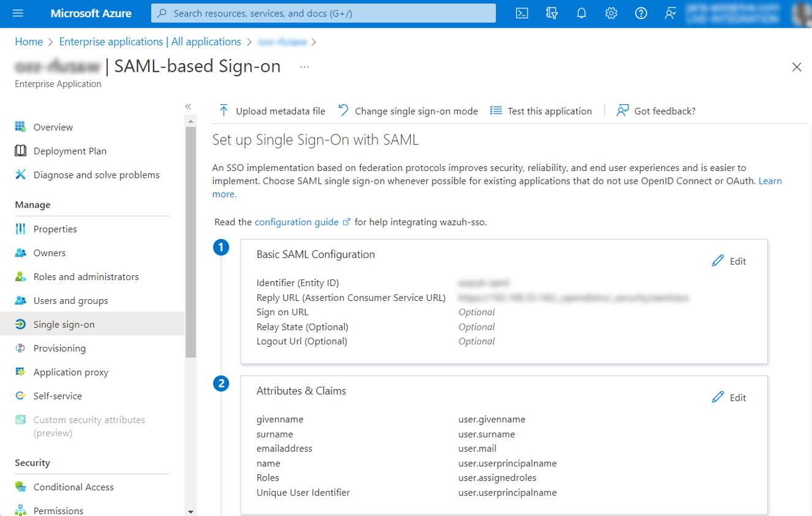Open portal settings gear

(611, 13)
